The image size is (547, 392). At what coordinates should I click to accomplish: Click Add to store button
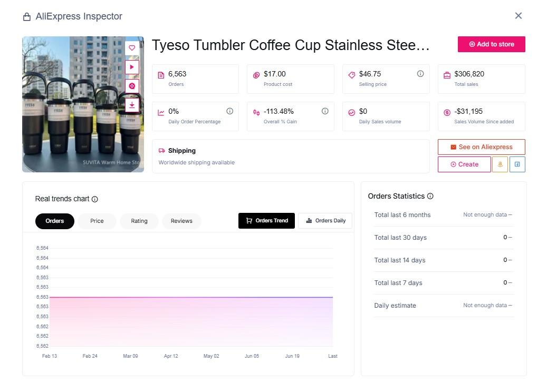pyautogui.click(x=491, y=44)
